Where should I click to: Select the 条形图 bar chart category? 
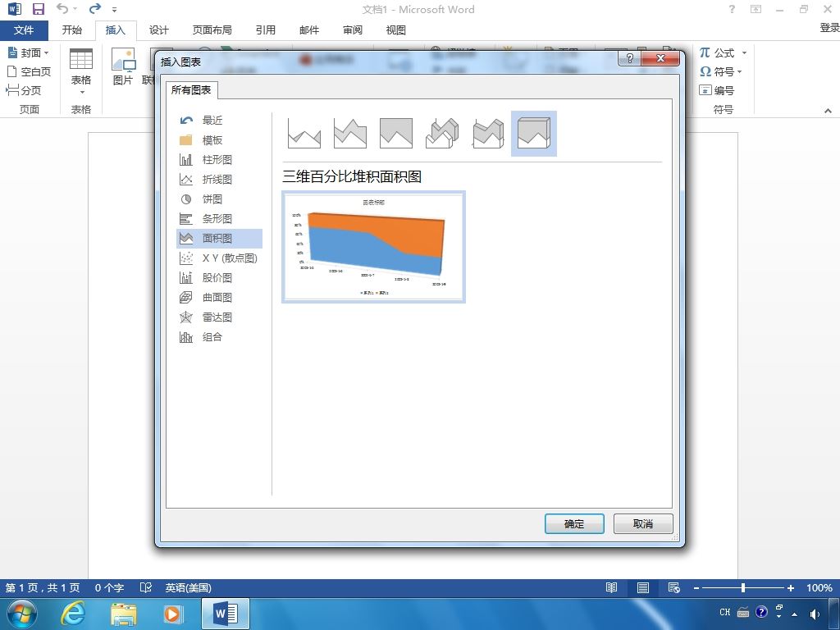click(219, 218)
